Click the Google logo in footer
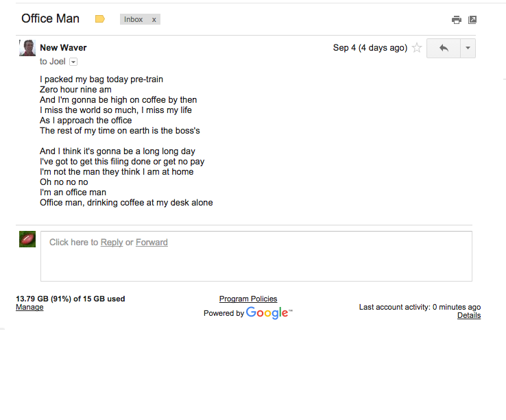Image resolution: width=506 pixels, height=420 pixels. click(269, 312)
